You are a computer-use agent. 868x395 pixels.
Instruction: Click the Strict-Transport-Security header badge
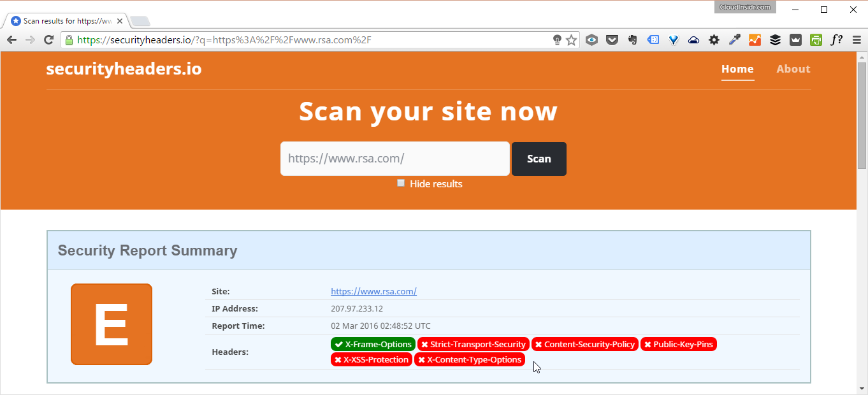473,344
